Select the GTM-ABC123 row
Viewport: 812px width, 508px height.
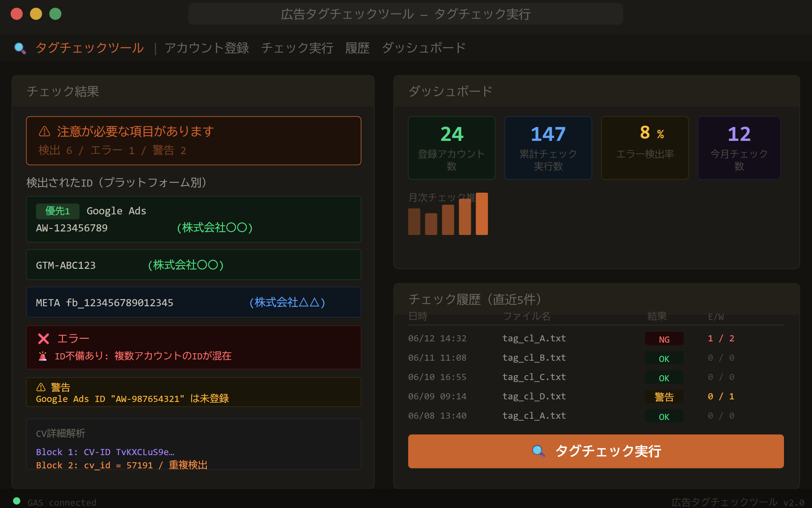193,265
